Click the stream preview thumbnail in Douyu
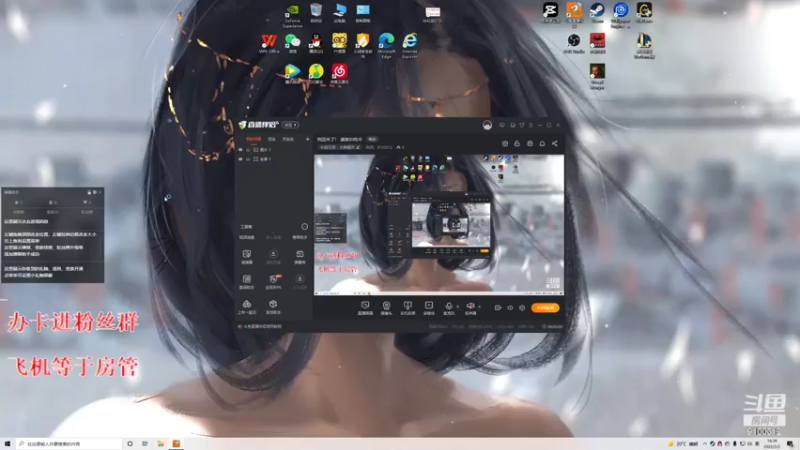800x450 pixels. [439, 224]
